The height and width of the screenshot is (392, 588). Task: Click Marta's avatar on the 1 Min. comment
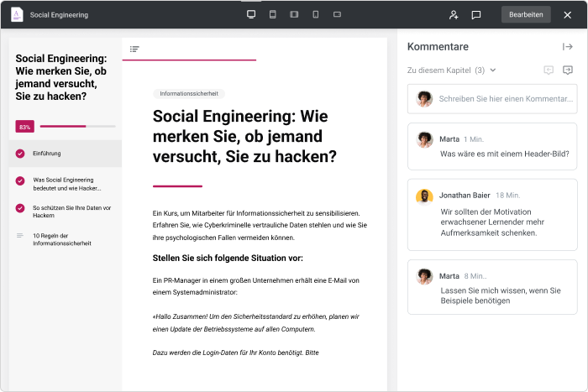[424, 139]
